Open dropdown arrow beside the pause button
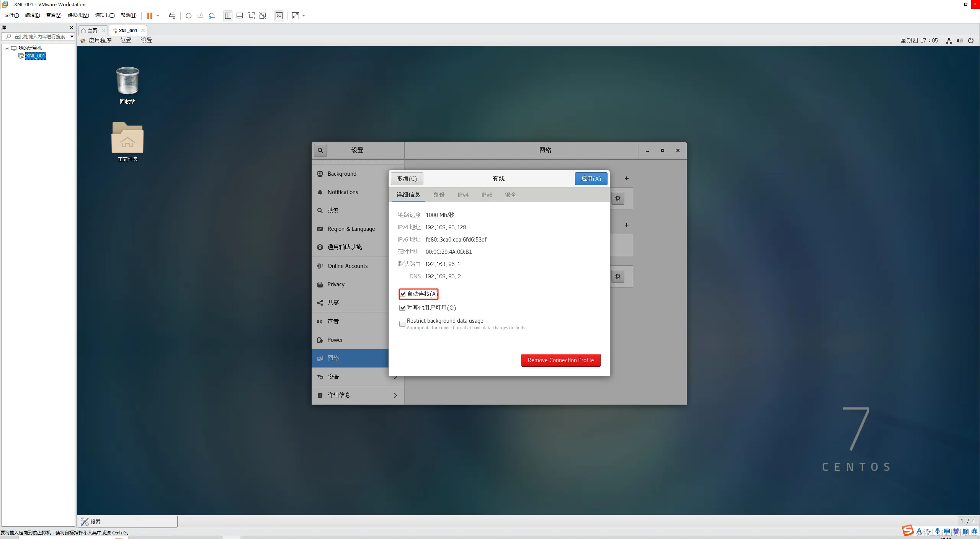 pos(158,16)
